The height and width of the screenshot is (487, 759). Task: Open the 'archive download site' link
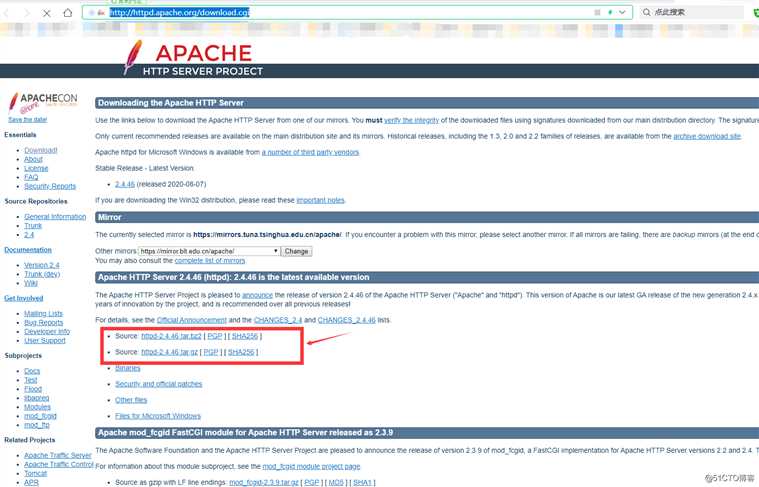click(707, 137)
